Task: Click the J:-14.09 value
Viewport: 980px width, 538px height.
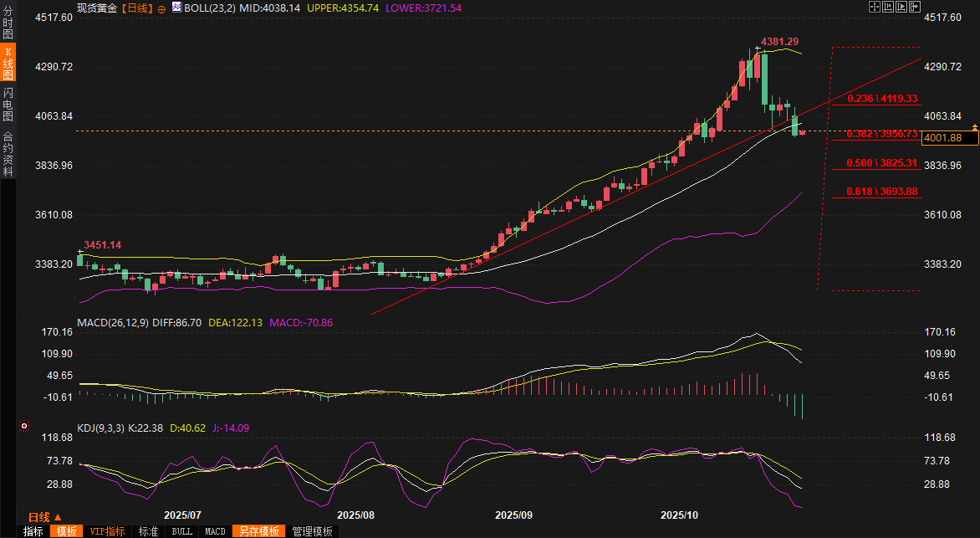Action: [231, 428]
